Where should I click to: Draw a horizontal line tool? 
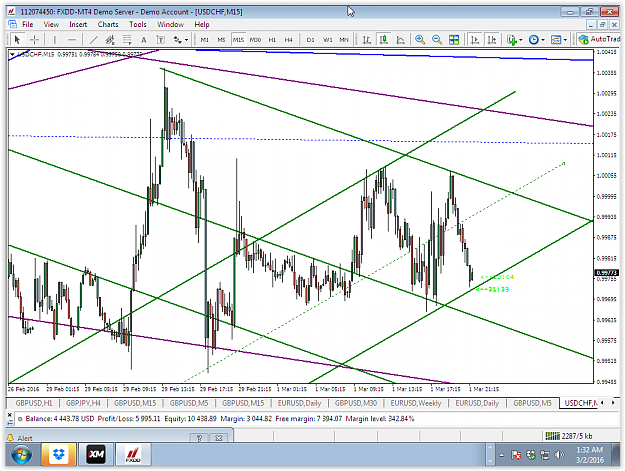(72, 39)
